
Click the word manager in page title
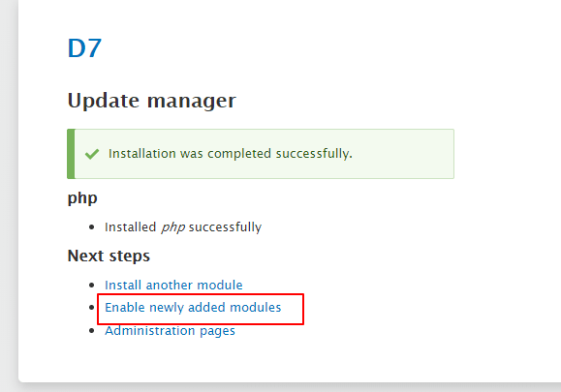(192, 101)
